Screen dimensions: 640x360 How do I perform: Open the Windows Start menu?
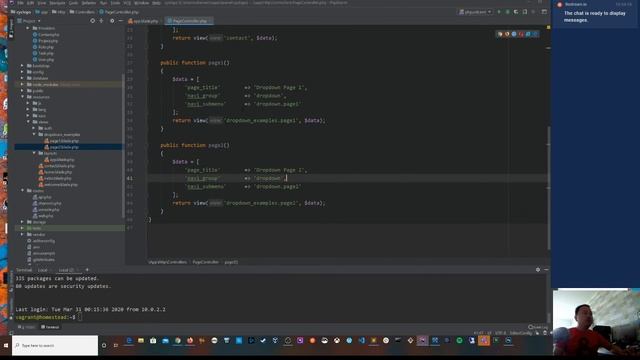6,345
